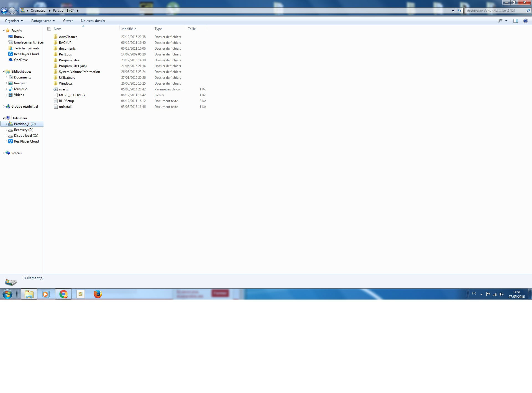Click the refresh icon beside address bar
This screenshot has height=393, width=532.
[459, 11]
